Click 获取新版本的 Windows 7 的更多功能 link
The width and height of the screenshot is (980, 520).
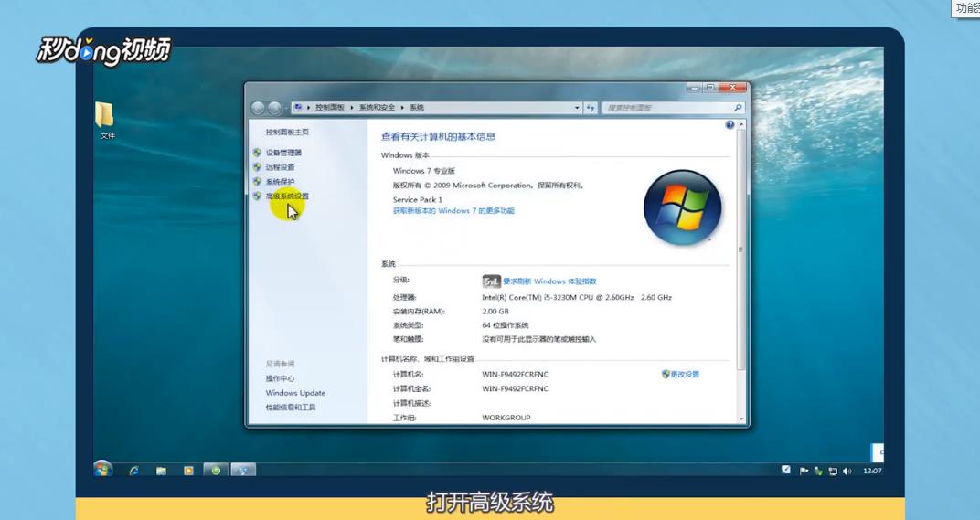pyautogui.click(x=453, y=210)
